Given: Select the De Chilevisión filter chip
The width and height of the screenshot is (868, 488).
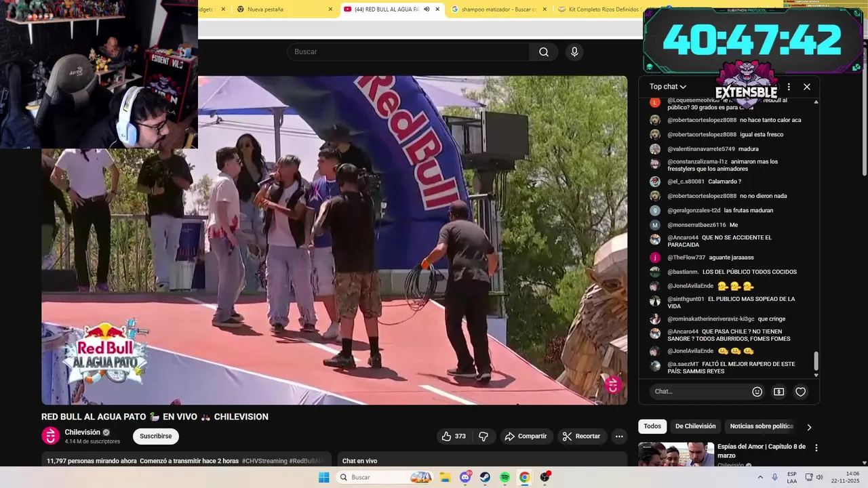Looking at the screenshot, I should [695, 426].
